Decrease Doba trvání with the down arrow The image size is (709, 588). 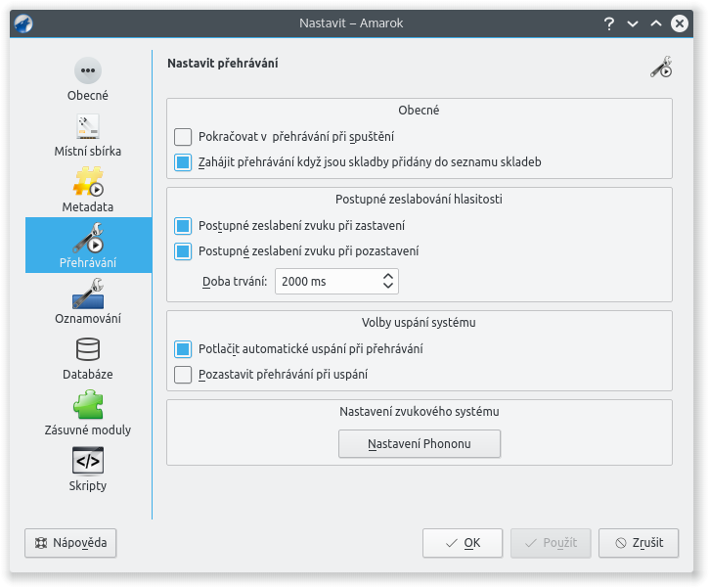click(x=387, y=286)
